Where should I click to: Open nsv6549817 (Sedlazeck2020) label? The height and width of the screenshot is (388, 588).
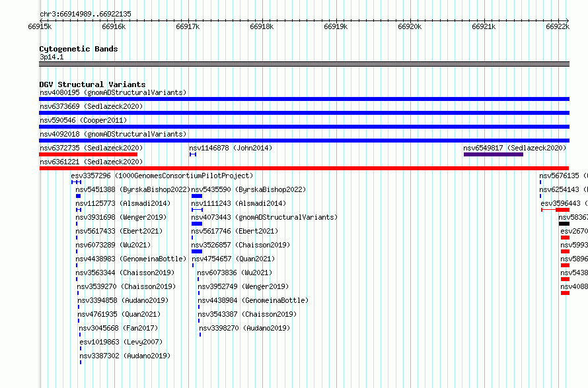pyautogui.click(x=515, y=148)
